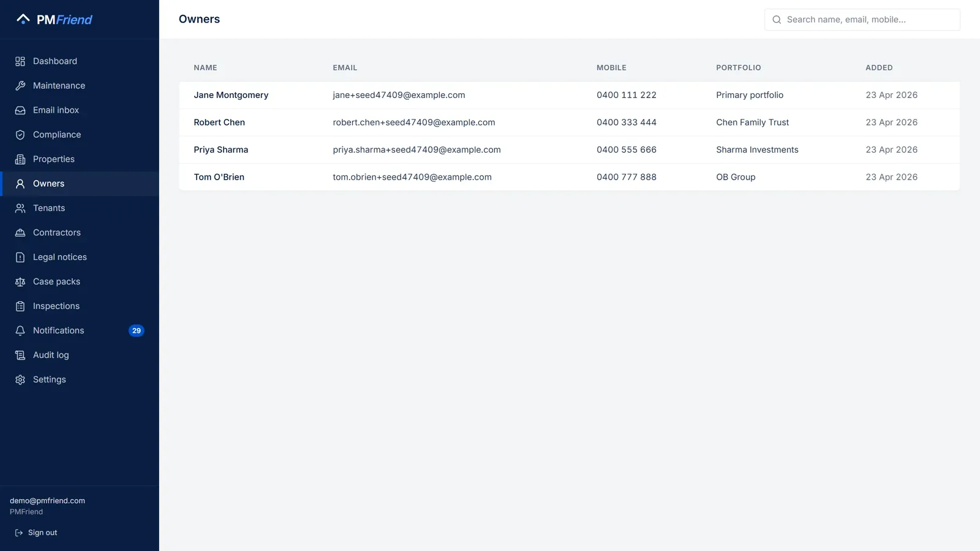This screenshot has width=980, height=551.
Task: Click the Tenants people icon
Action: tap(20, 208)
